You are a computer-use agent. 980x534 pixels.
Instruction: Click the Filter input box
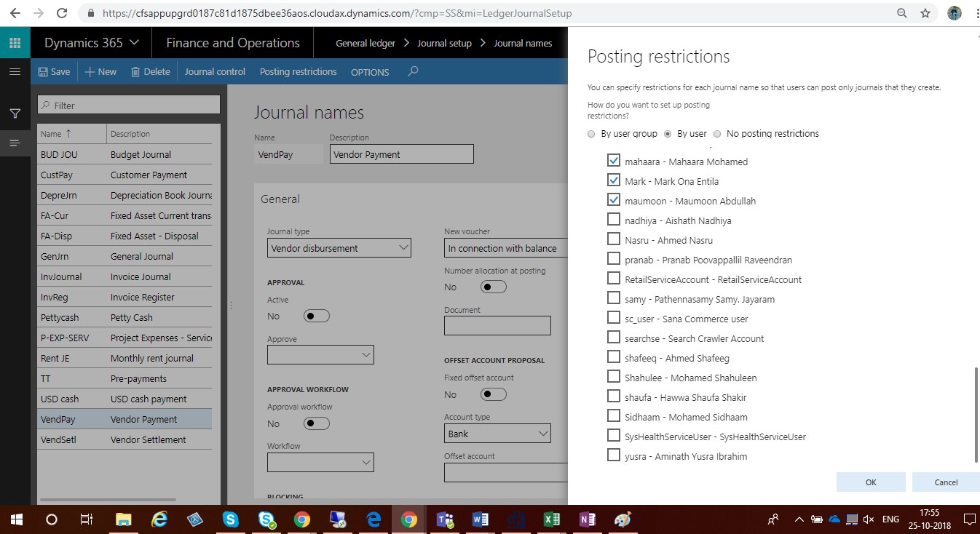(129, 105)
